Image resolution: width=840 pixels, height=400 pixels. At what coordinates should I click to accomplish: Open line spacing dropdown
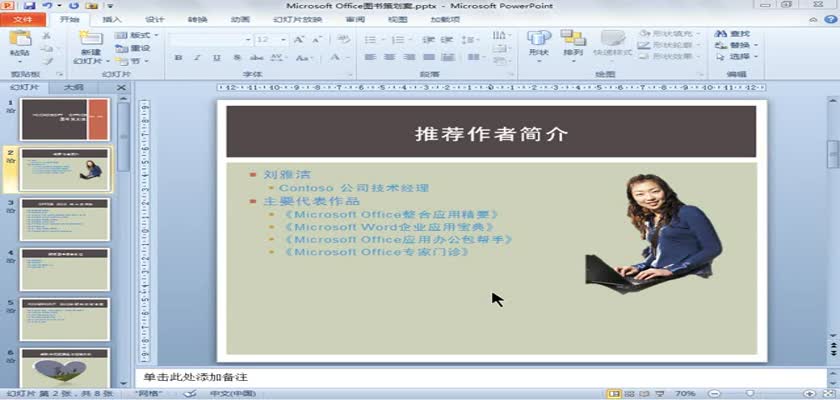click(x=470, y=40)
